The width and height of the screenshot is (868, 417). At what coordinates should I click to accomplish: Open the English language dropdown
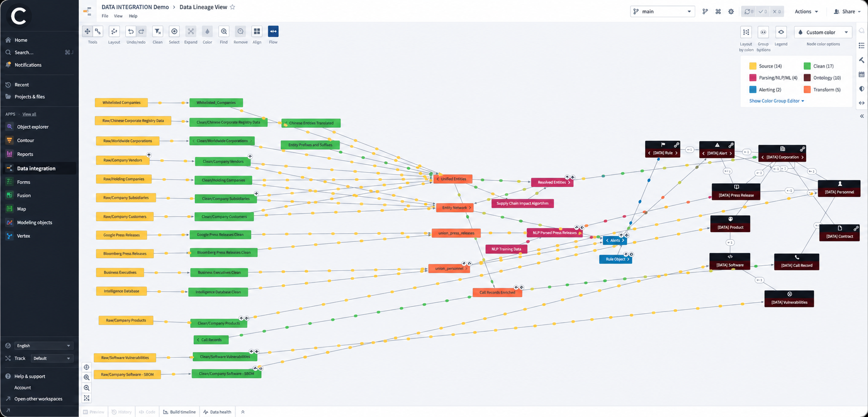click(x=43, y=346)
